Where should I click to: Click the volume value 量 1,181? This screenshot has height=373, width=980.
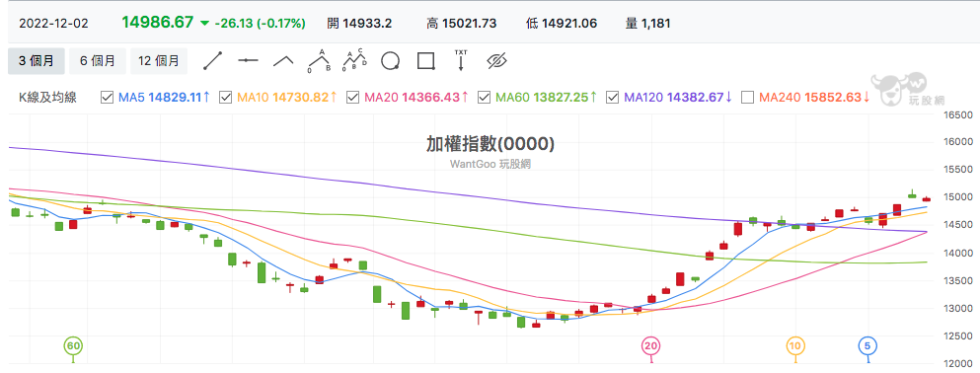pyautogui.click(x=648, y=24)
